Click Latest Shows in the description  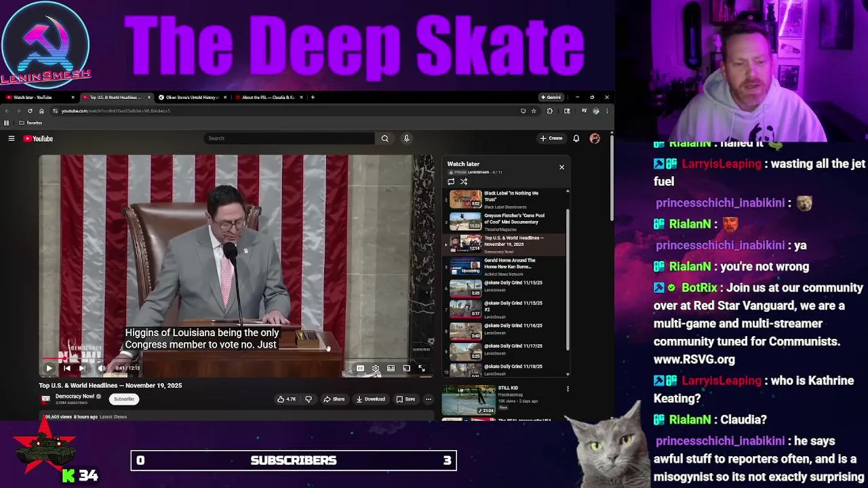click(113, 417)
